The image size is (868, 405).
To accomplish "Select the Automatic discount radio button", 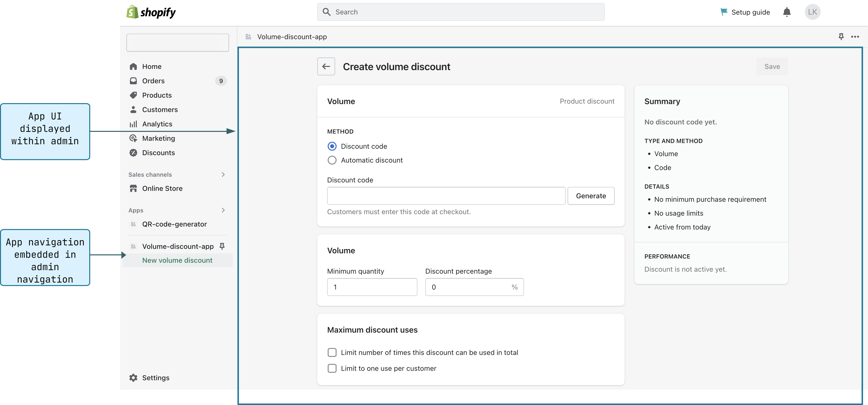I will 332,160.
